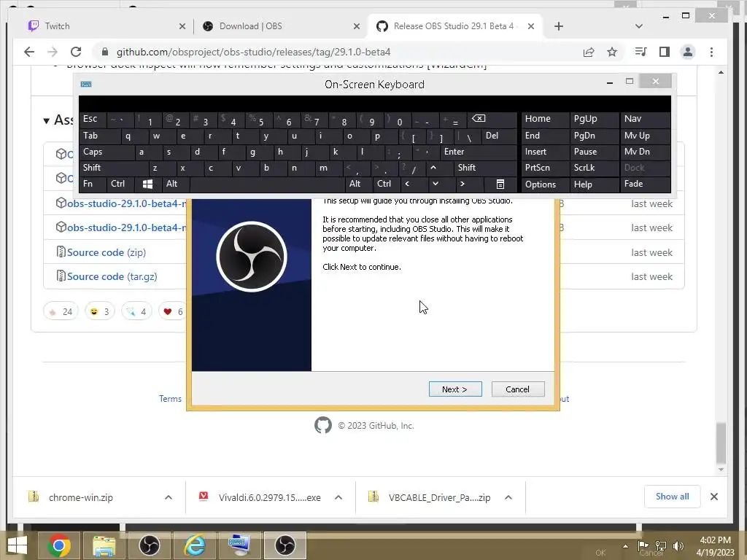Click Next in OBS setup wizard

pyautogui.click(x=455, y=389)
